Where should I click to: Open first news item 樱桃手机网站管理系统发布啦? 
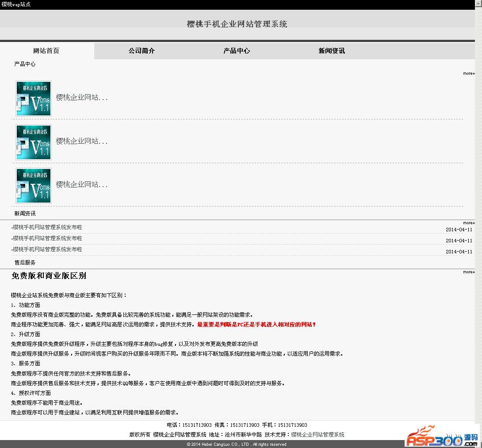pos(47,227)
